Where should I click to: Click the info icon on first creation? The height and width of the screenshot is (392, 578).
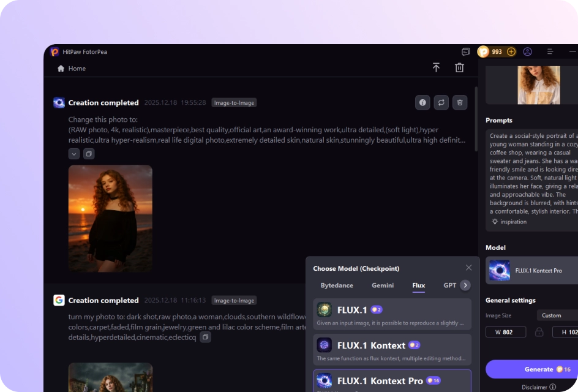pyautogui.click(x=422, y=103)
